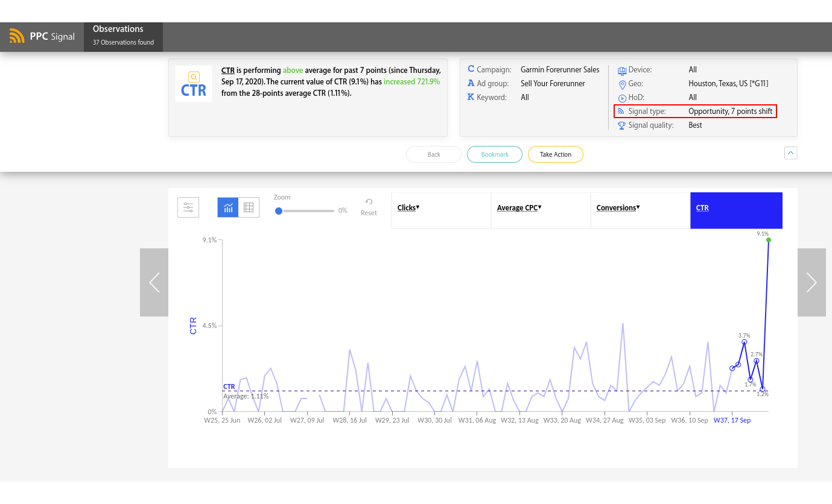The width and height of the screenshot is (832, 504).
Task: Reset the chart zoom
Action: [369, 207]
